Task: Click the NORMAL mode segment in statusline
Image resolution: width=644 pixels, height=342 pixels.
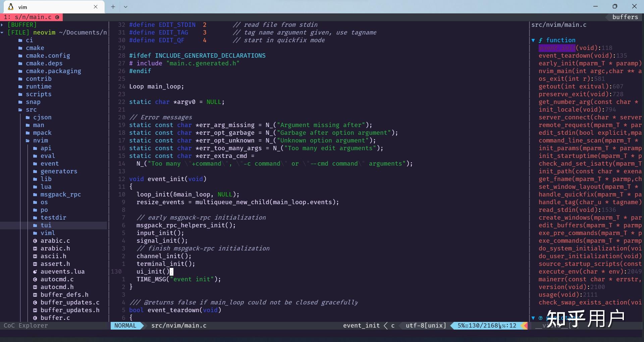Action: (126, 326)
